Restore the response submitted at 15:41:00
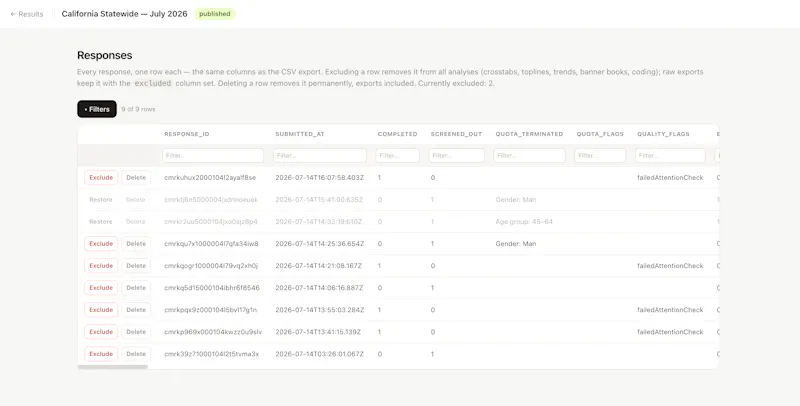Viewport: 800px width, 406px height. pos(101,199)
